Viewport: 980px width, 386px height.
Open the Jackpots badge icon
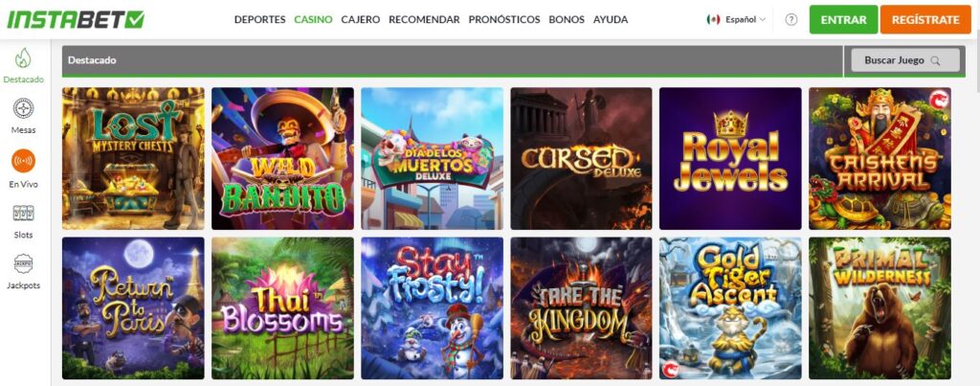point(23,264)
